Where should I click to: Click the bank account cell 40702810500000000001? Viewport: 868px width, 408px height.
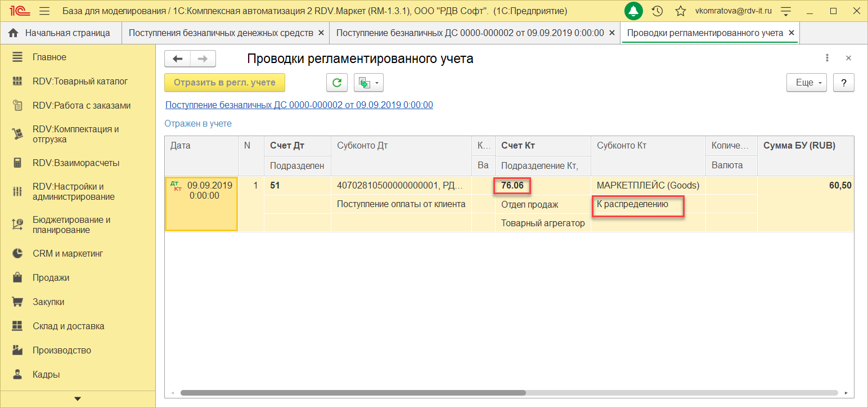coord(401,186)
